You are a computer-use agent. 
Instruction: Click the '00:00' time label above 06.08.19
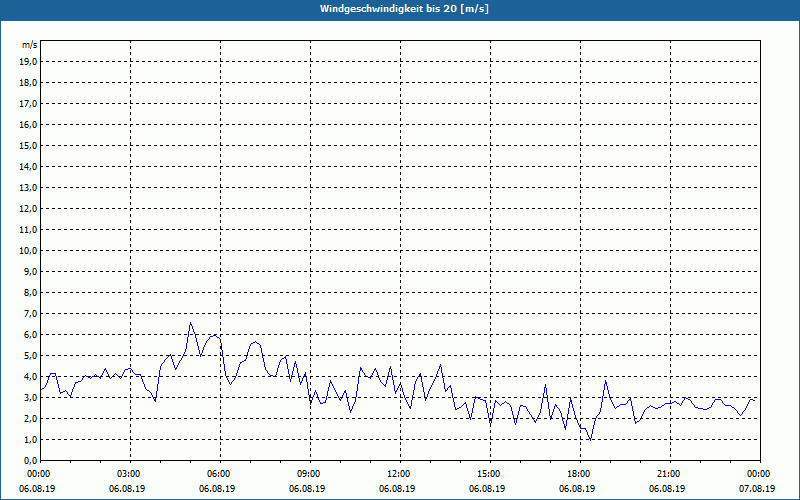point(39,474)
